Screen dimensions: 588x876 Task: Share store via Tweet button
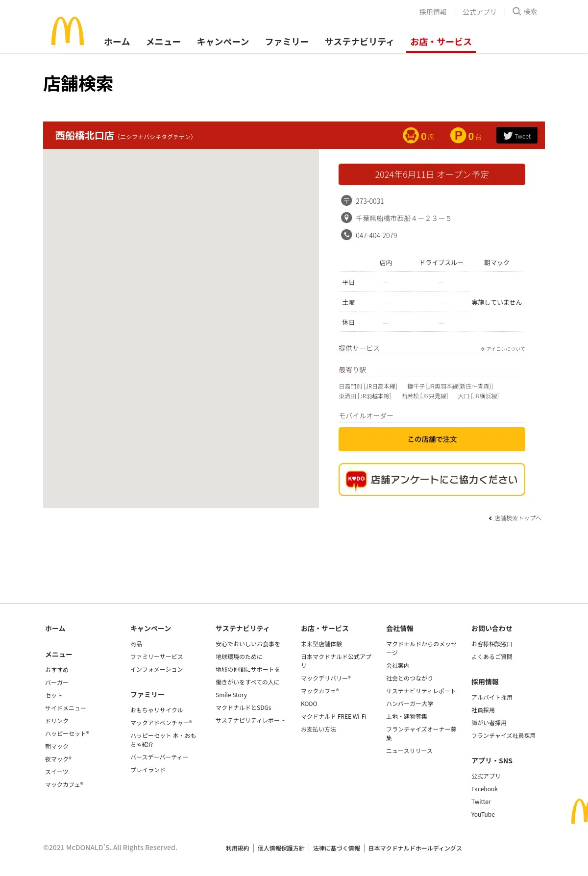tap(517, 135)
